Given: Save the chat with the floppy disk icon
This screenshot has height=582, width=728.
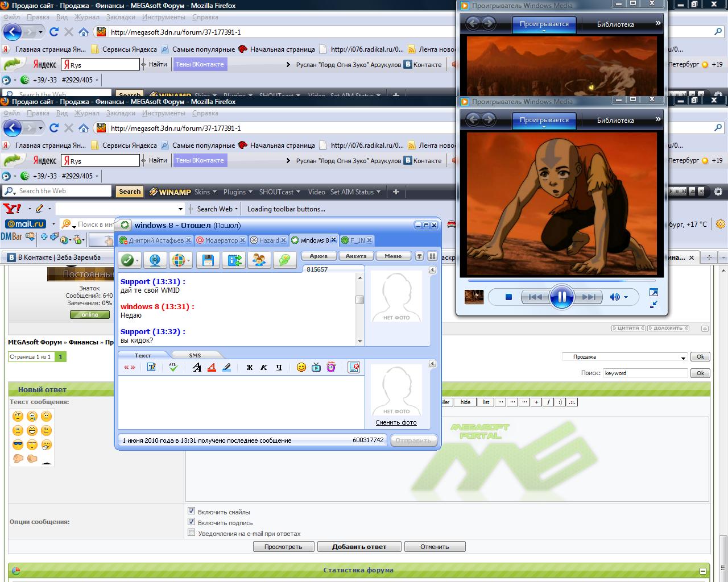Looking at the screenshot, I should click(208, 260).
